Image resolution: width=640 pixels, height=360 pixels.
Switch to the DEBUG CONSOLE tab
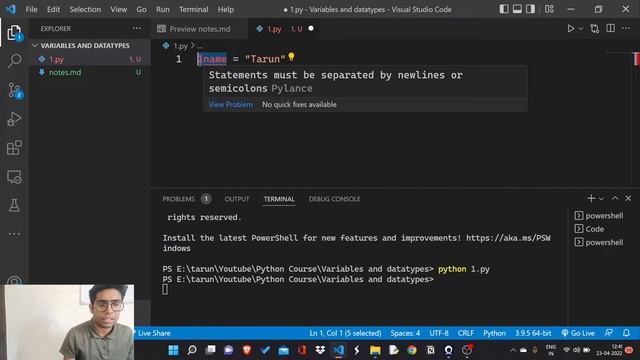point(334,199)
